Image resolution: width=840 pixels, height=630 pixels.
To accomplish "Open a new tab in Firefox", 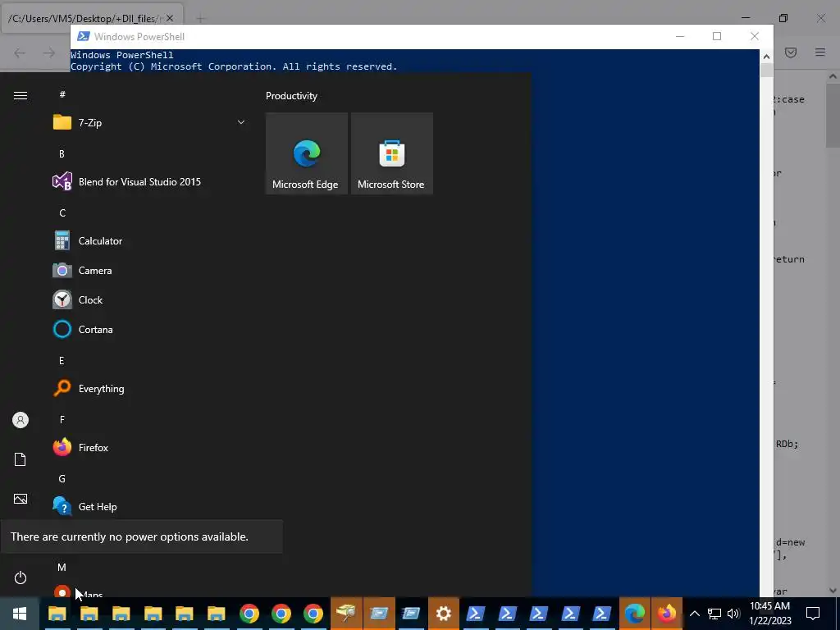I will [201, 19].
